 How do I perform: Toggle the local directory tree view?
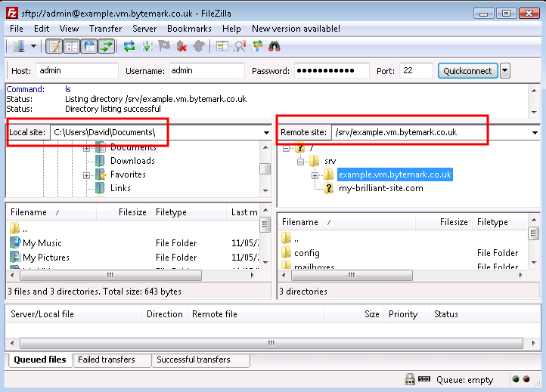click(72, 46)
